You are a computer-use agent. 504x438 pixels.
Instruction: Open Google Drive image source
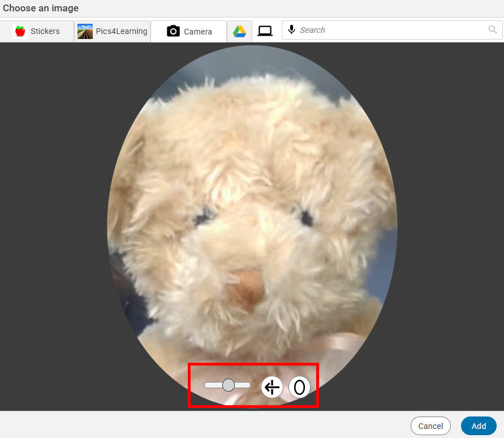[239, 31]
